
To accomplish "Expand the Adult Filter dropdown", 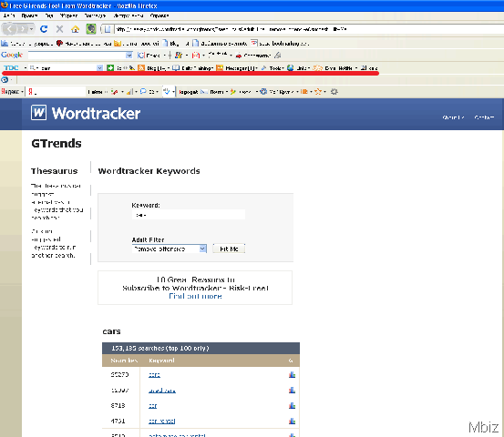I will coord(202,249).
